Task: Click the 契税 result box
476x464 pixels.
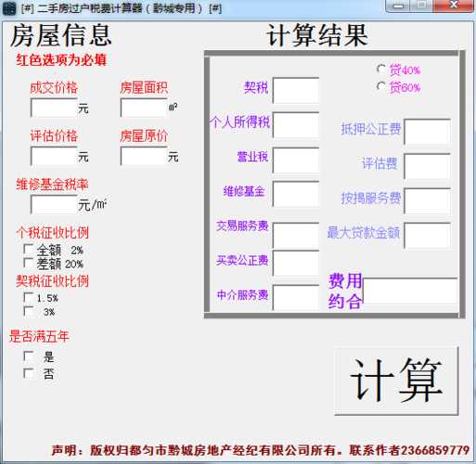Action: (296, 91)
